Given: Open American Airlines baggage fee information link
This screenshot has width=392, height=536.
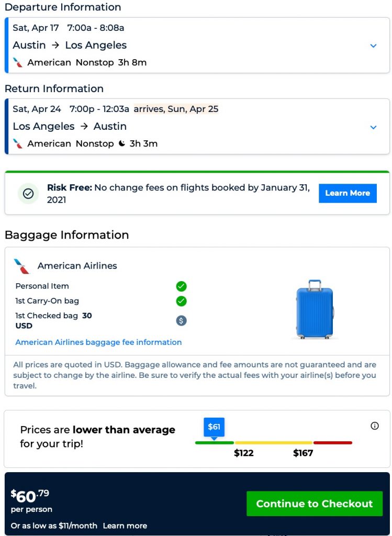Looking at the screenshot, I should pos(98,342).
